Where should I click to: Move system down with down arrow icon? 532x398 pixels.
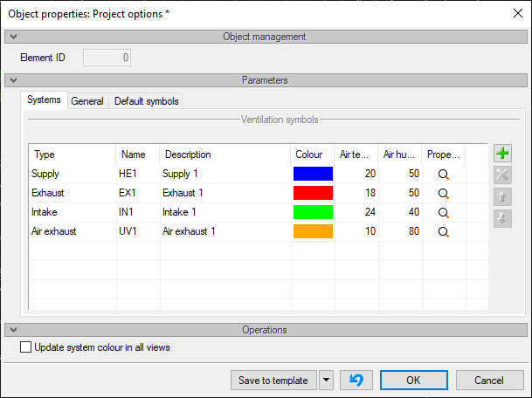[x=502, y=218]
